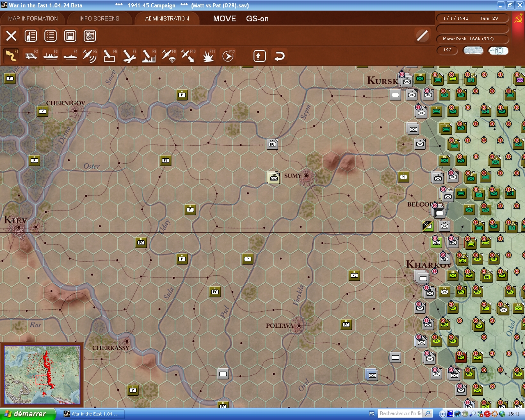Image resolution: width=525 pixels, height=420 pixels.
Task: Open the brick-pattern preferences icon
Action: 90,36
